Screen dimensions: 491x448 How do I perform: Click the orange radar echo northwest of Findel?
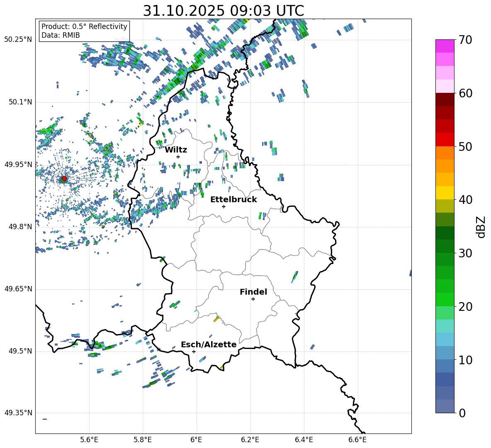tap(216, 319)
